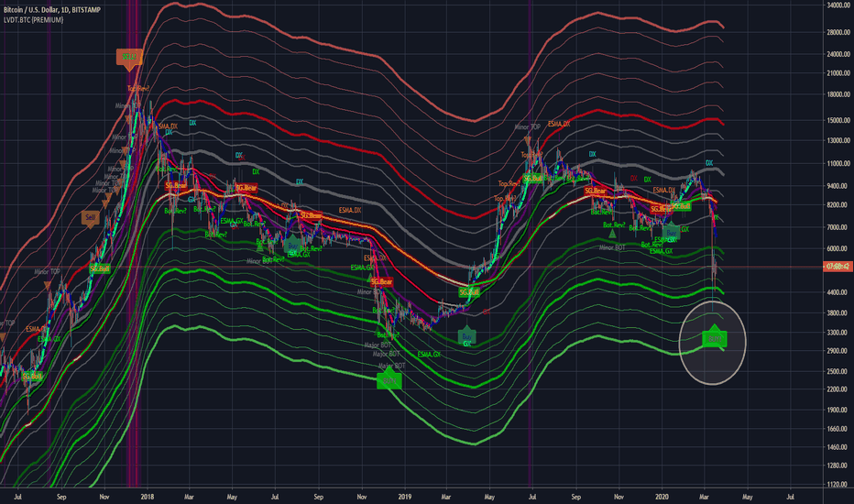The width and height of the screenshot is (854, 504).
Task: Click the ESMA.GX label below the early-2019 bottom
Action: click(429, 355)
